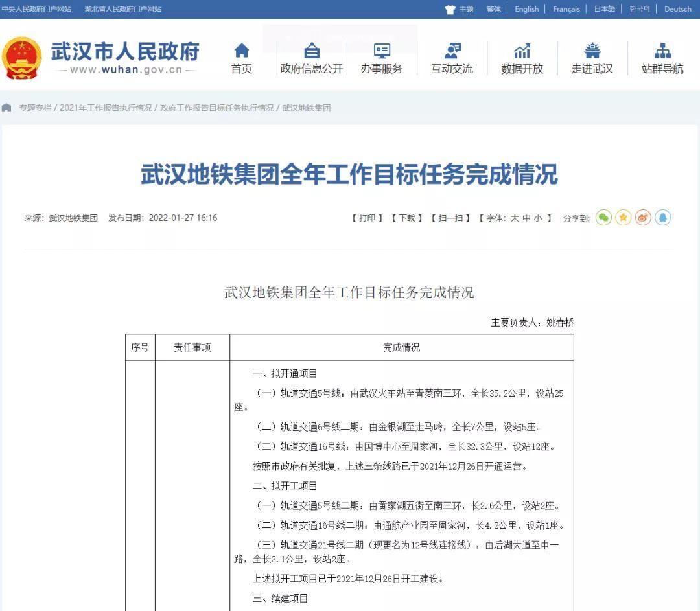The width and height of the screenshot is (700, 611).
Task: Click the 打印 print button
Action: click(x=367, y=218)
